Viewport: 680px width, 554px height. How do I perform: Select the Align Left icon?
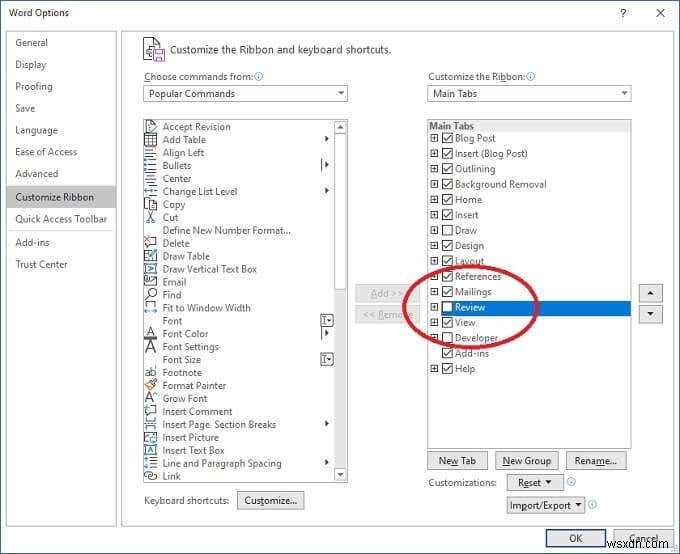tap(150, 153)
